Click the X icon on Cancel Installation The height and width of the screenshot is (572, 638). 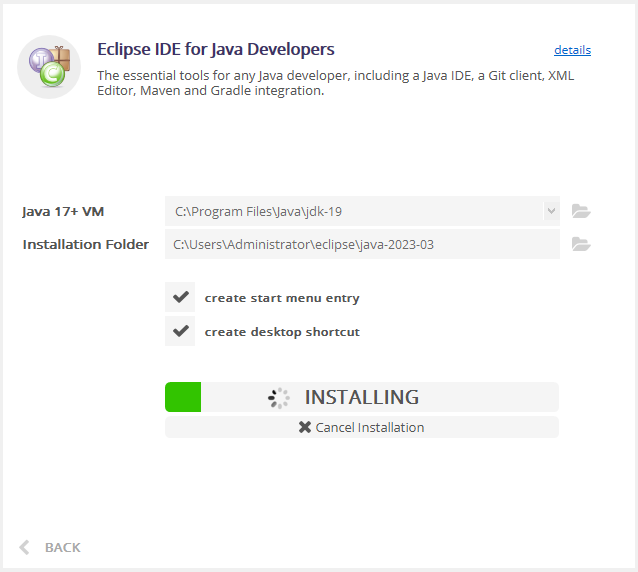point(304,427)
